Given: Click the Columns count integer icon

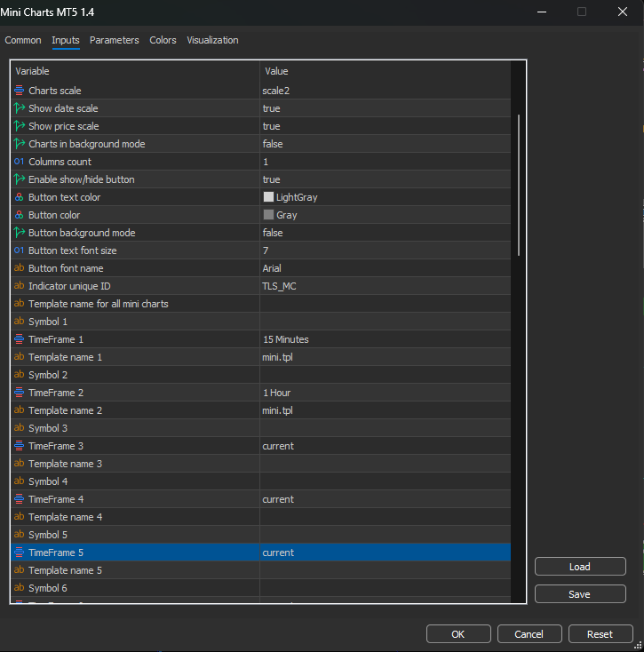Looking at the screenshot, I should (x=20, y=162).
